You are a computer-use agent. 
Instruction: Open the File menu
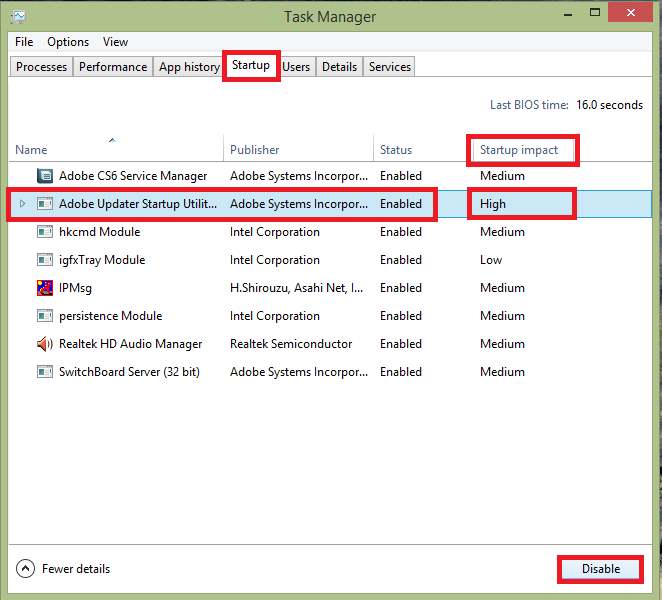(x=24, y=42)
